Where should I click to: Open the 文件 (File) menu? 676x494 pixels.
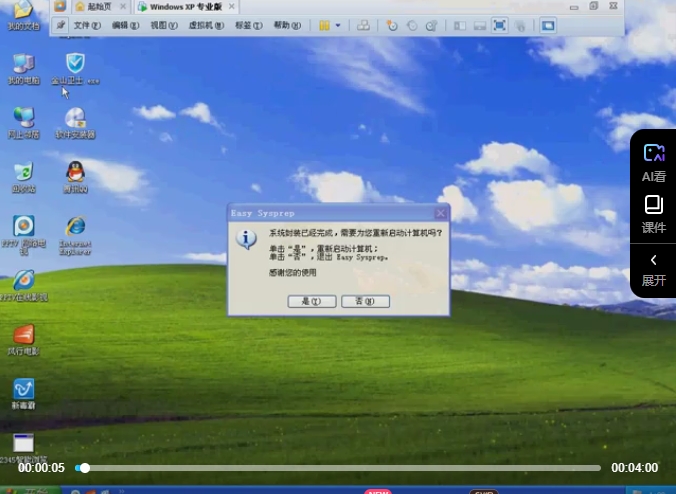(87, 25)
